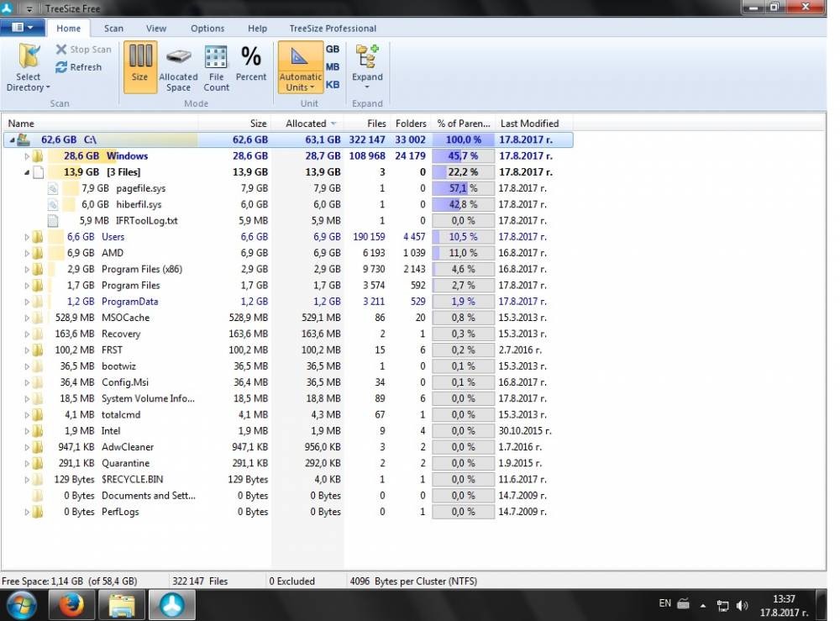Open the View ribbon tab
This screenshot has width=840, height=621.
pyautogui.click(x=156, y=29)
